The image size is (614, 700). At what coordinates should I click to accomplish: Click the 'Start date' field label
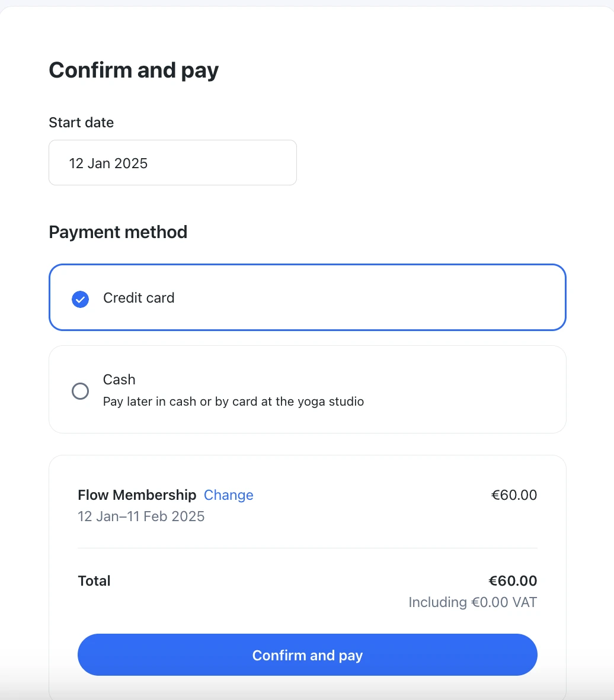tap(81, 123)
